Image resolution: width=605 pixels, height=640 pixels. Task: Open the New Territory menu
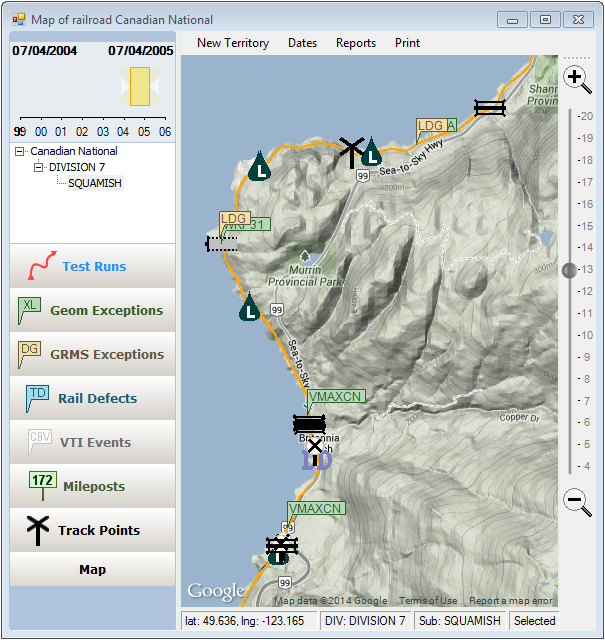233,43
